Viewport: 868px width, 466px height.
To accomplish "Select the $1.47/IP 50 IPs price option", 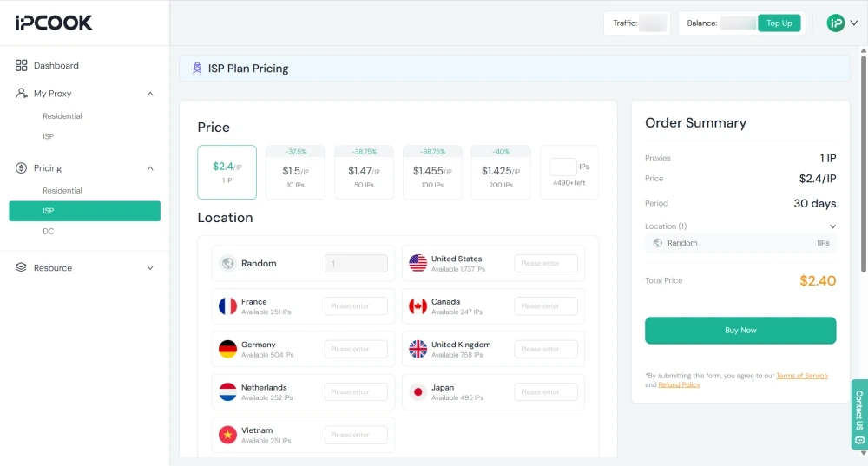I will pyautogui.click(x=364, y=172).
